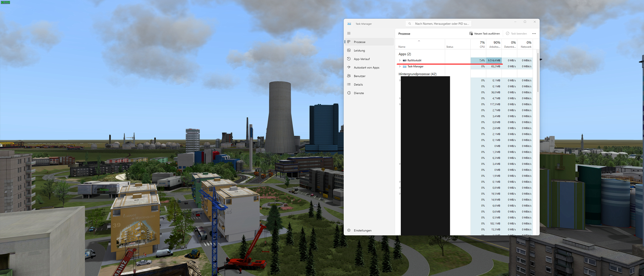
Task: Click the Task-Manager app icon in title bar
Action: (x=349, y=24)
